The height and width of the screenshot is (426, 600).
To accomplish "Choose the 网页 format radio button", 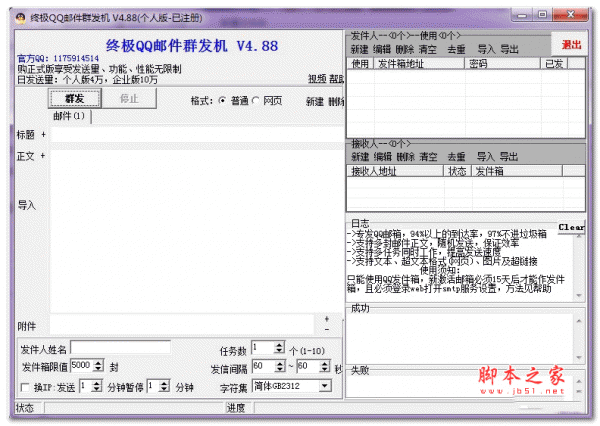I will [x=256, y=101].
